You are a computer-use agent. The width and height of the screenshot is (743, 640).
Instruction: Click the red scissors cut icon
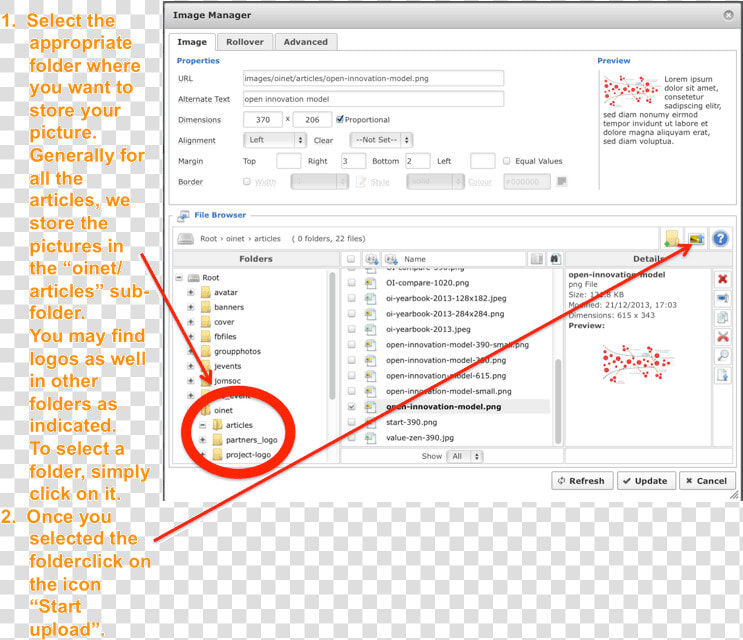coord(722,337)
